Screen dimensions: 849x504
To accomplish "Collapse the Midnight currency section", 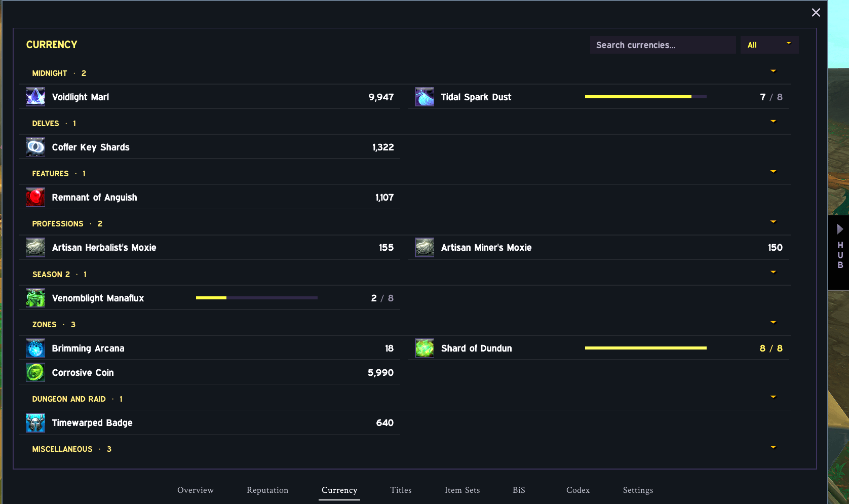I will click(x=773, y=71).
